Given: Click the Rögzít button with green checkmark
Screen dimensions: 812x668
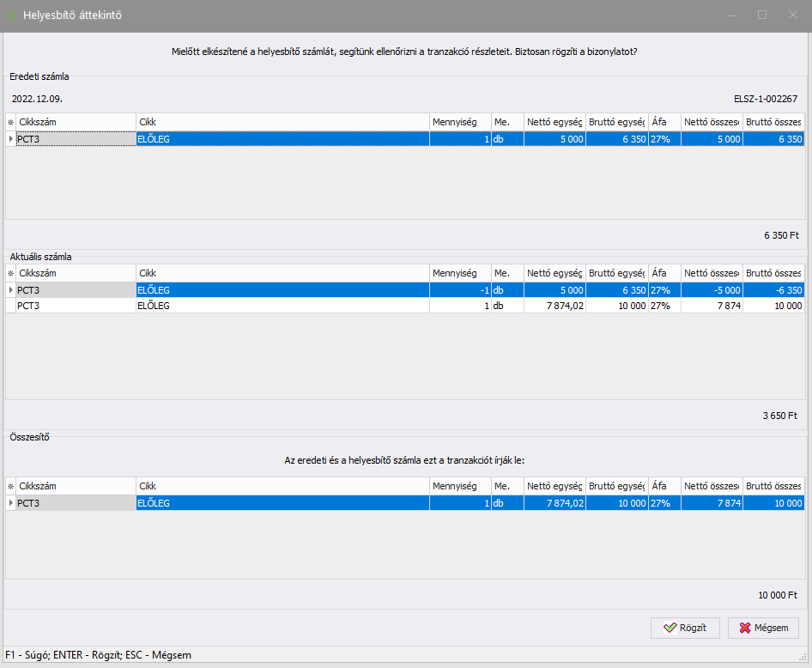Looking at the screenshot, I should click(x=684, y=628).
